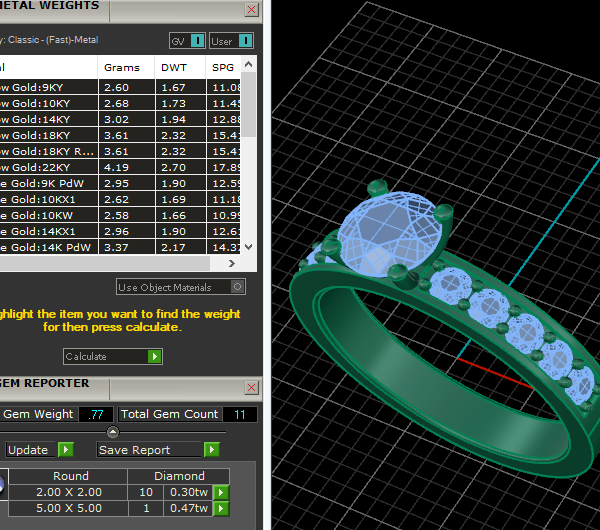Toggle the GV switch
This screenshot has width=600, height=530.
(197, 41)
